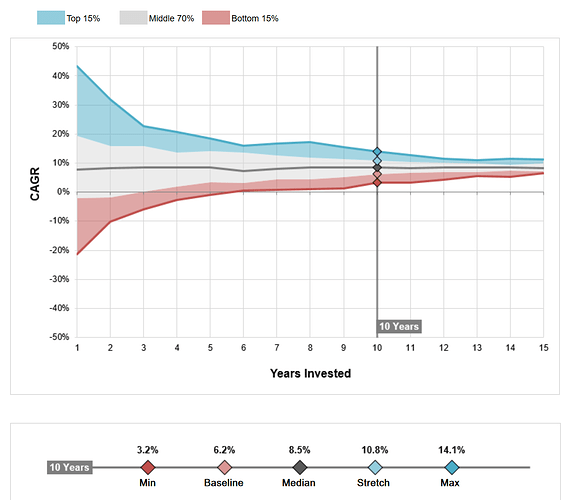Click the bottom red diamond on the chart's 10-year line
Viewport: 571px width, 500px height.
pos(377,182)
